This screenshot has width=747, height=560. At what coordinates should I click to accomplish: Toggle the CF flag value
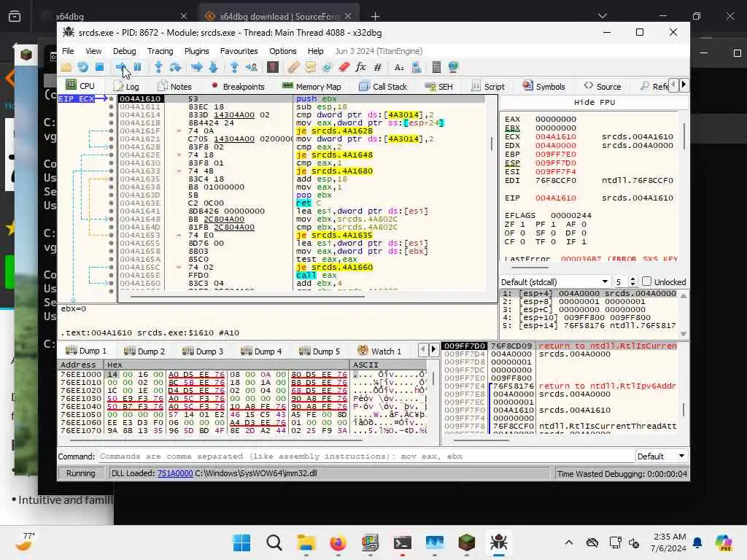(x=522, y=242)
